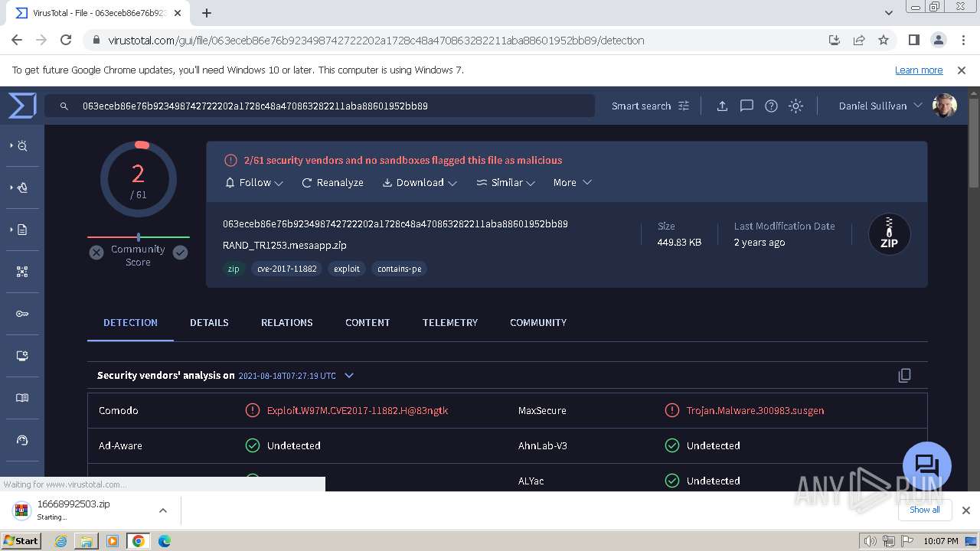Viewport: 980px width, 551px height.
Task: Open the support headset sidebar icon
Action: click(22, 440)
